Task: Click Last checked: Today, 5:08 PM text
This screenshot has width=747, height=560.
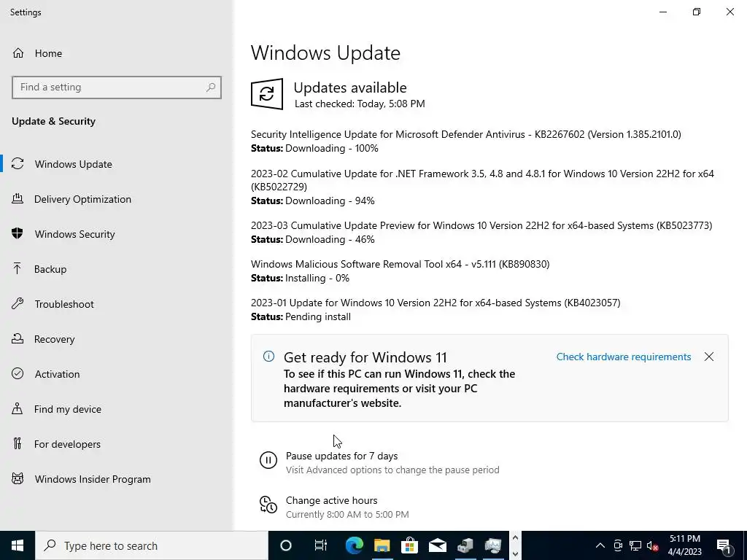Action: tap(360, 104)
